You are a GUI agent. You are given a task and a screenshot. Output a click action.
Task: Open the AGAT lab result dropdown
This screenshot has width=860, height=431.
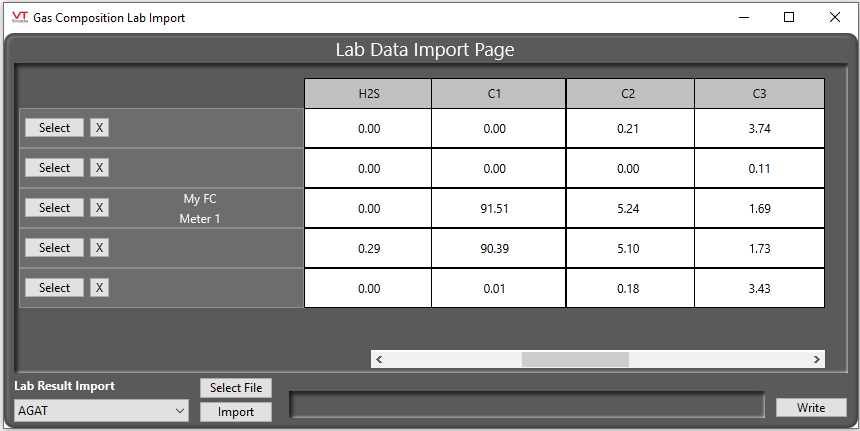[x=101, y=410]
